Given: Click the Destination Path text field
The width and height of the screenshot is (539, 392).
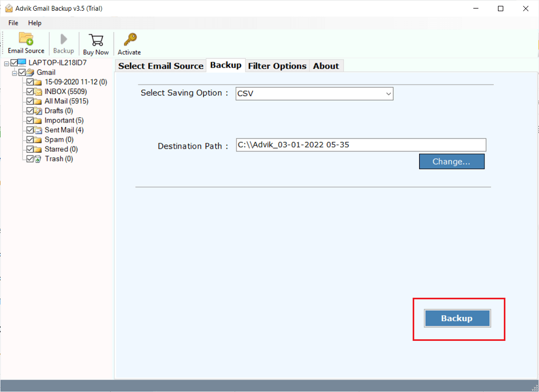Looking at the screenshot, I should [361, 145].
